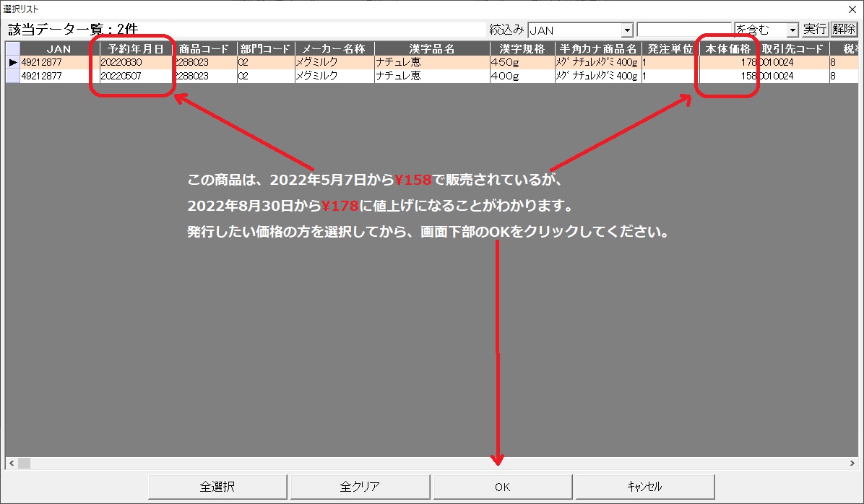
Task: Focus the filter keyword text box
Action: pos(684,30)
